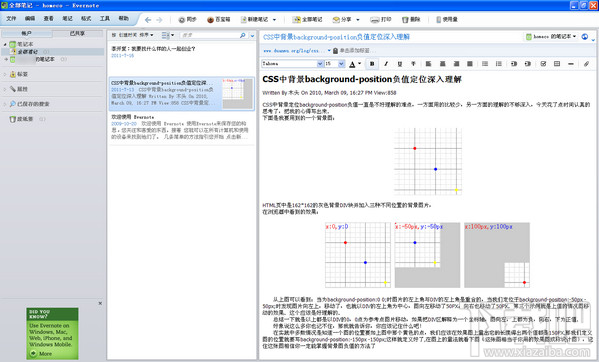The image size is (599, 362).
Task: Select the CSS background-position note in list
Action: (182, 94)
